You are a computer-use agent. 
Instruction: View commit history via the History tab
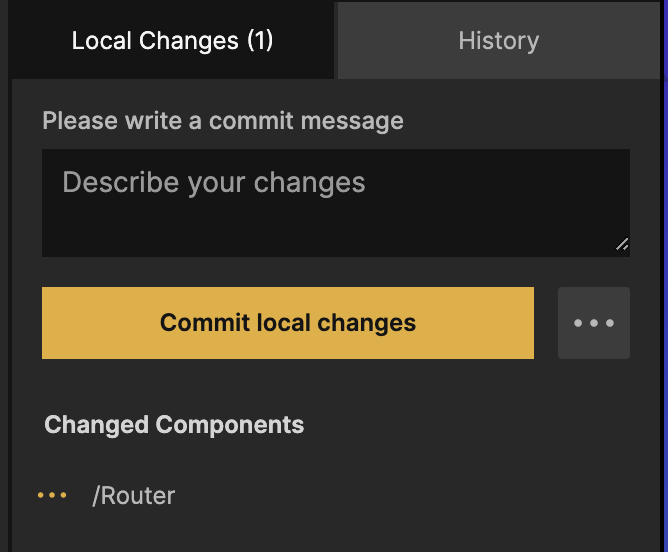pyautogui.click(x=498, y=41)
